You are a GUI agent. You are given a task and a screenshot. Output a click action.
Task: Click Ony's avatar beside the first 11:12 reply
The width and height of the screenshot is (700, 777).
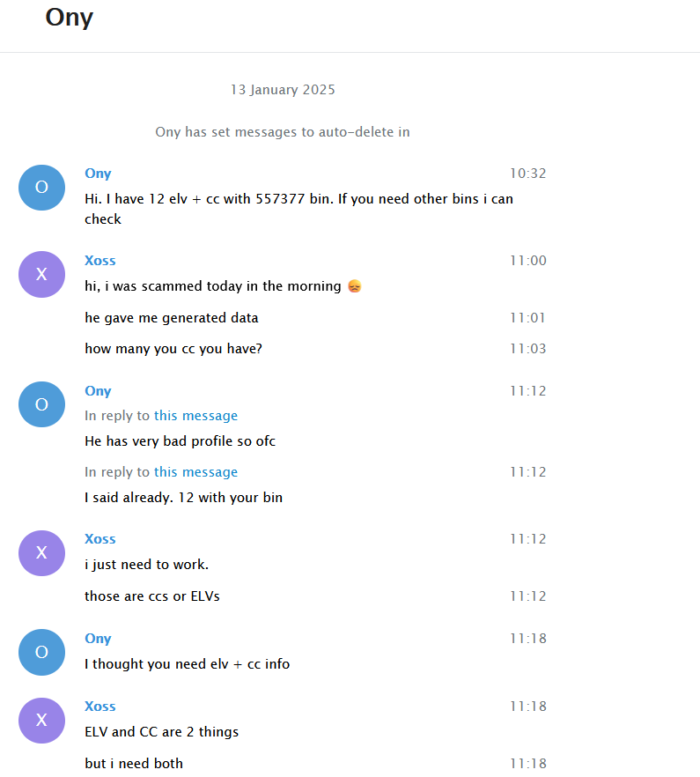[41, 404]
